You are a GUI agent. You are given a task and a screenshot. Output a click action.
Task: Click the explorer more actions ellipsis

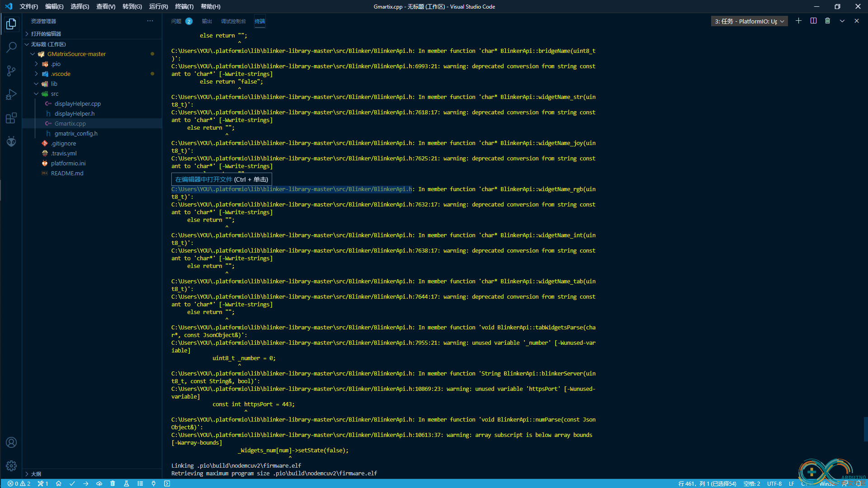[x=150, y=21]
